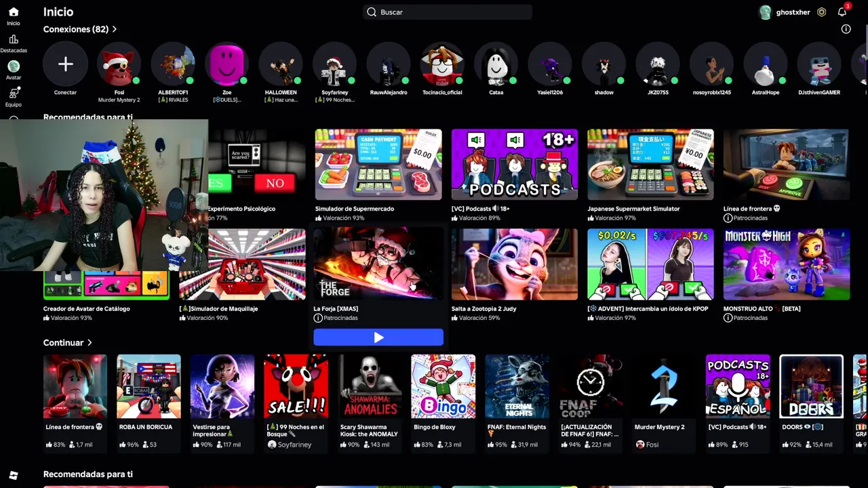Image resolution: width=868 pixels, height=488 pixels.
Task: Continue Scary Shawarma Kiosk: the ANOMALY
Action: [370, 386]
